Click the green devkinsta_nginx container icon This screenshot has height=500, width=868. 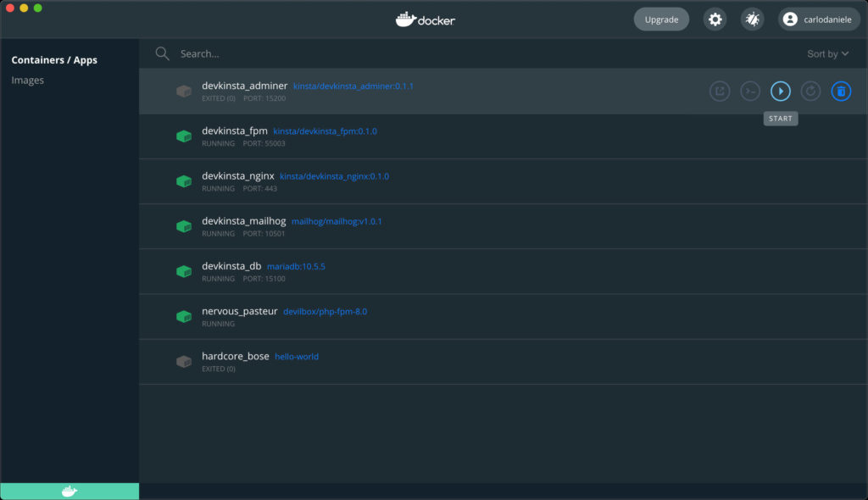pyautogui.click(x=184, y=181)
